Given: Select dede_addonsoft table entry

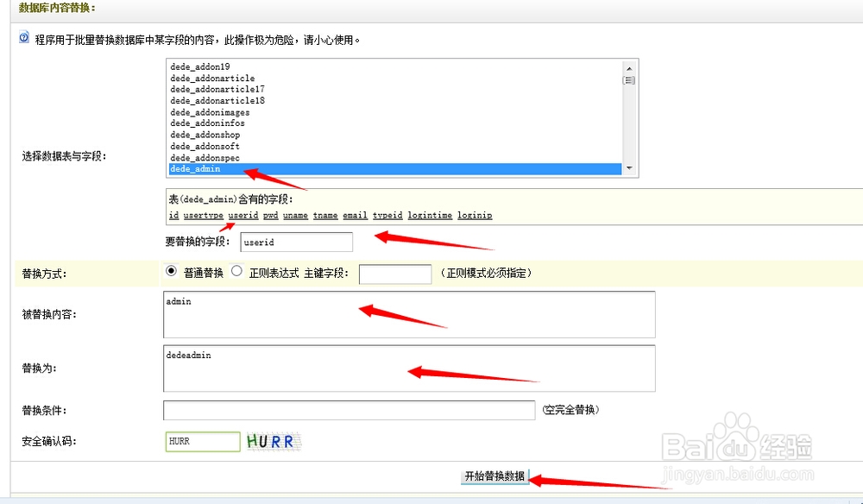Looking at the screenshot, I should click(x=394, y=147).
